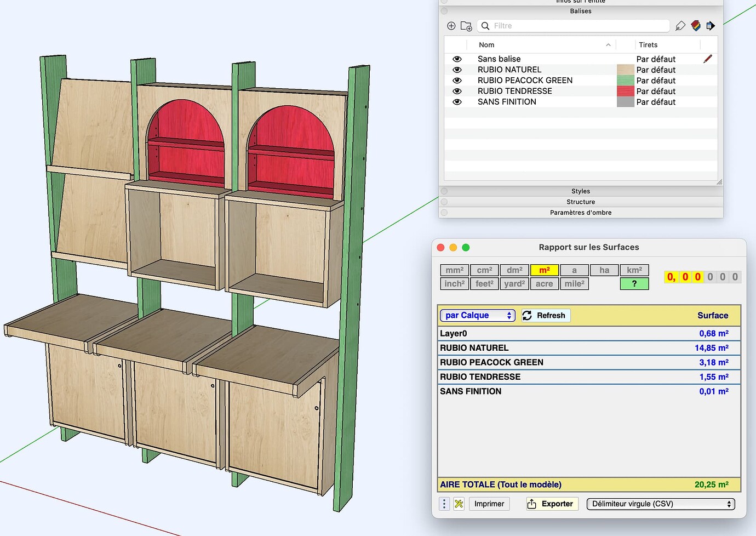Expand the Styles panel section

tap(581, 191)
